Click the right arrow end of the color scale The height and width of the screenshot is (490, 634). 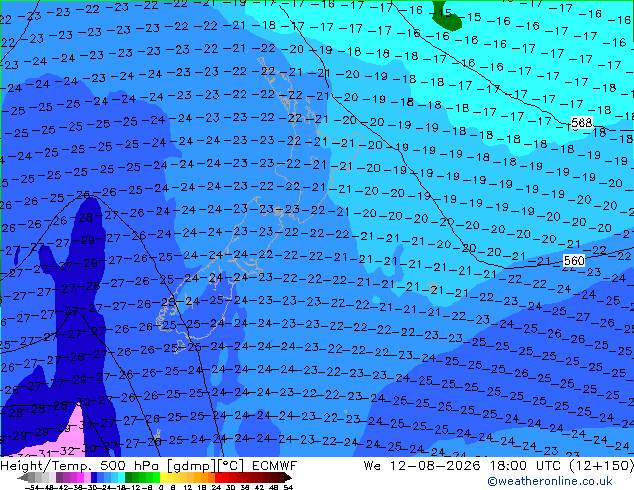[287, 477]
